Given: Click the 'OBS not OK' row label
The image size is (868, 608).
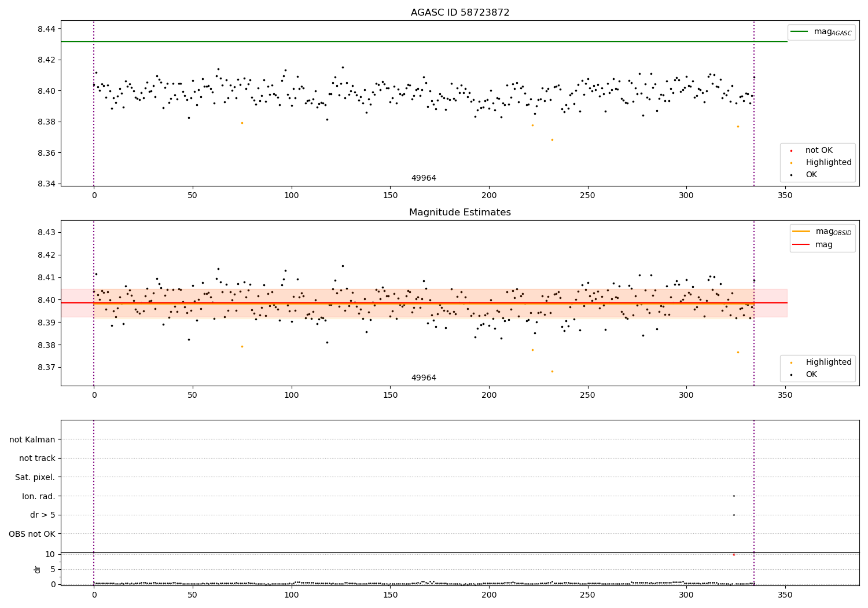Looking at the screenshot, I should (32, 534).
